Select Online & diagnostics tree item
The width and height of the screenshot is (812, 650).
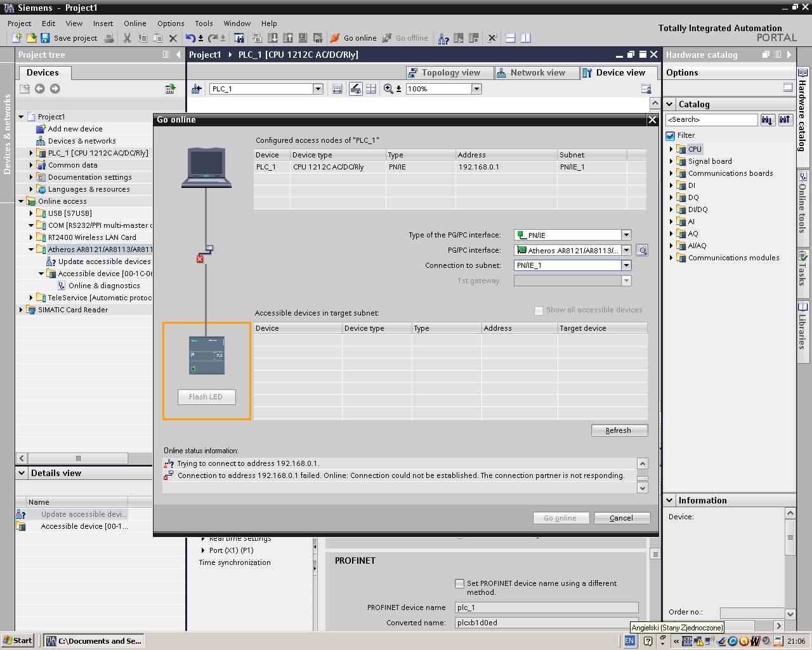(x=104, y=286)
